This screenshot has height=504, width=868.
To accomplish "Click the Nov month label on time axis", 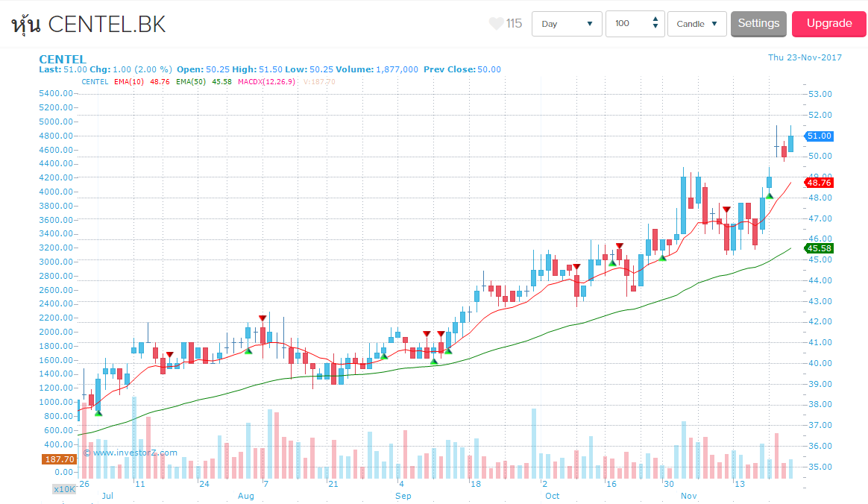I will [x=688, y=496].
